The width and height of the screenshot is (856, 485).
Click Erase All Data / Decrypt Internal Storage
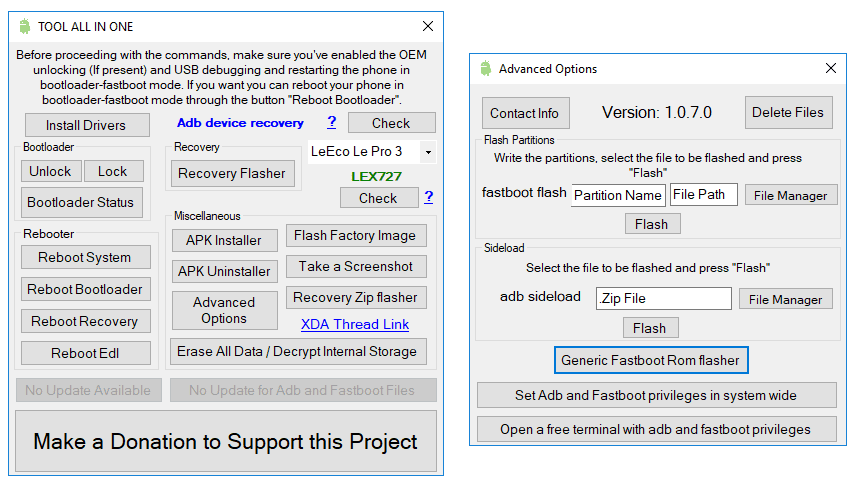click(x=298, y=351)
